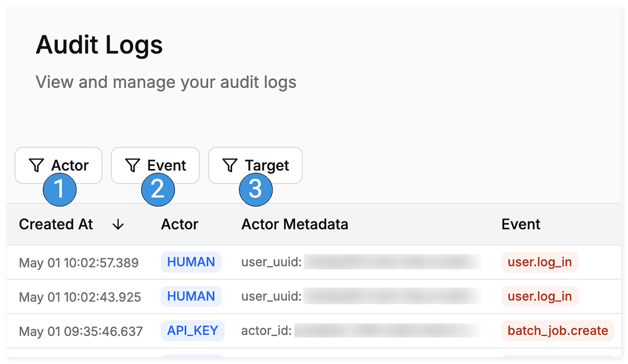Click the funnel icon on Target filter
This screenshot has height=364, width=628.
point(229,165)
